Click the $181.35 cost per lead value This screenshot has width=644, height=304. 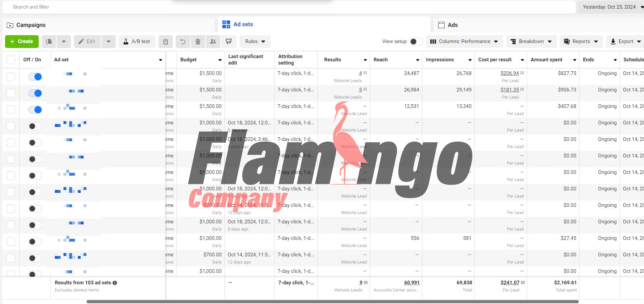click(510, 90)
